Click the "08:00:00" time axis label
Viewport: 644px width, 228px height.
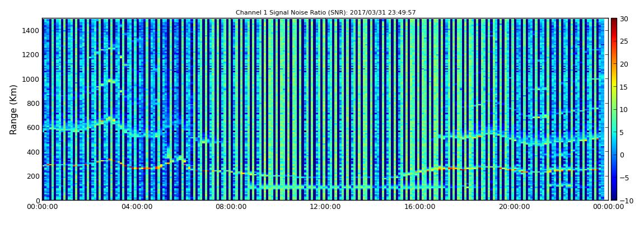(231, 207)
